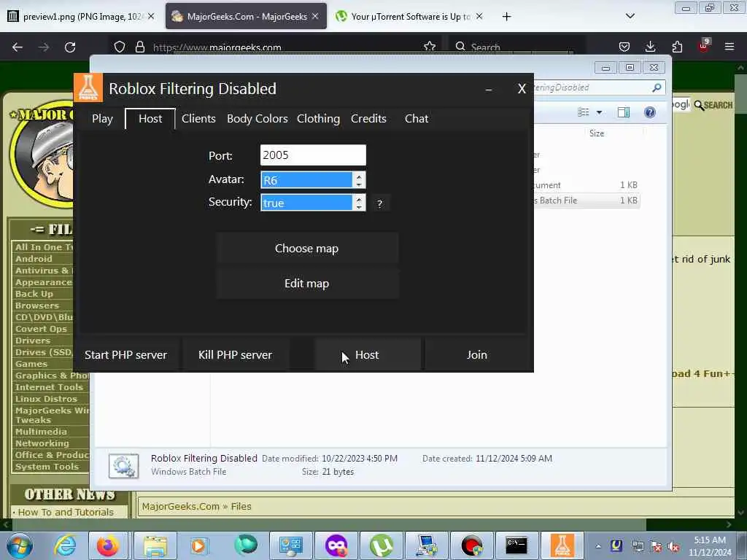Close the MajorGeeks.Com tab
Viewport: 747px width, 560px height.
[x=315, y=16]
